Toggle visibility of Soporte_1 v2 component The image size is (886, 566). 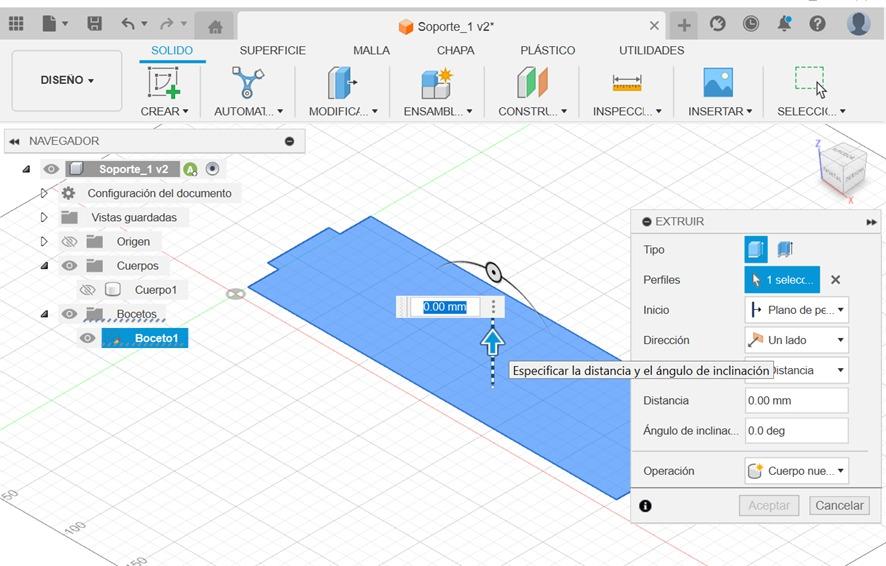click(51, 169)
